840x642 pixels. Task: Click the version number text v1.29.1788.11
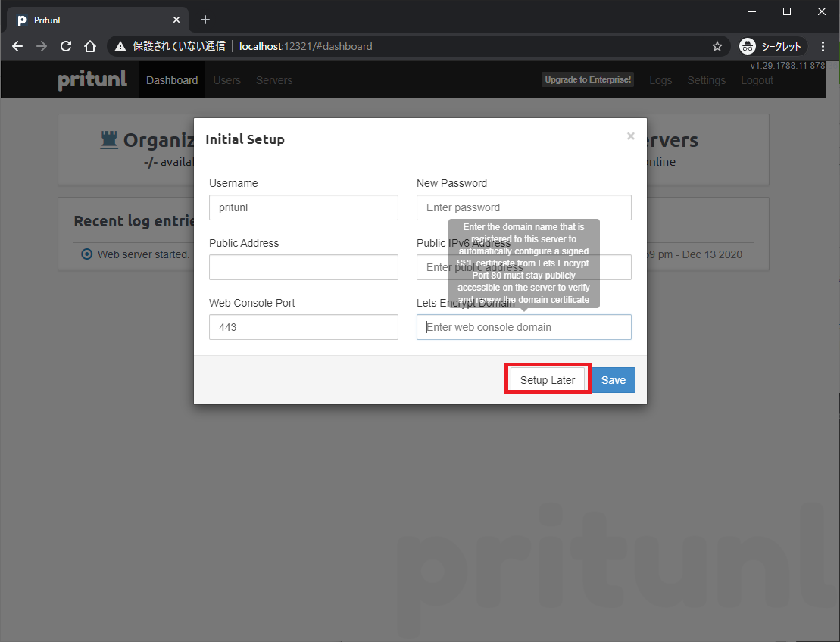pos(779,65)
